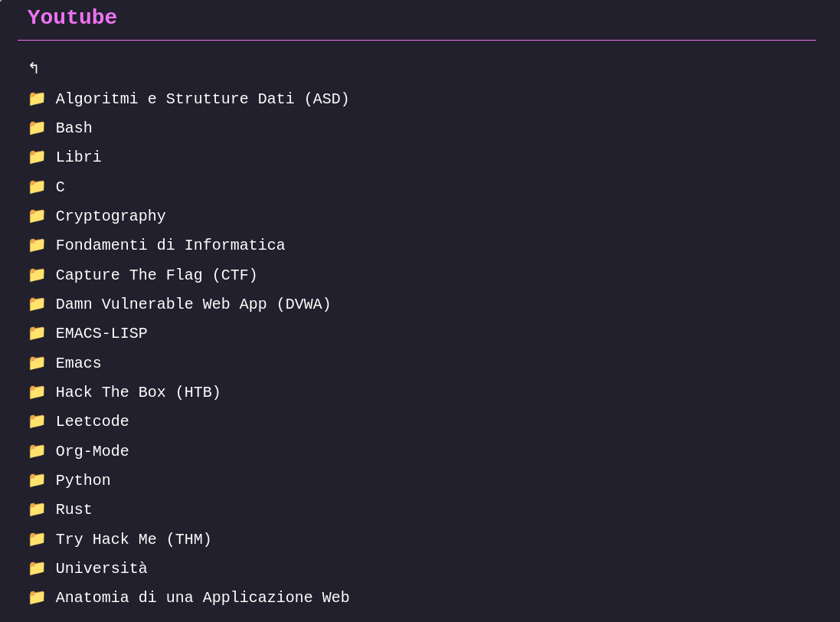Click the back arrow to parent directory
Screen dimensions: 840x622
click(34, 68)
